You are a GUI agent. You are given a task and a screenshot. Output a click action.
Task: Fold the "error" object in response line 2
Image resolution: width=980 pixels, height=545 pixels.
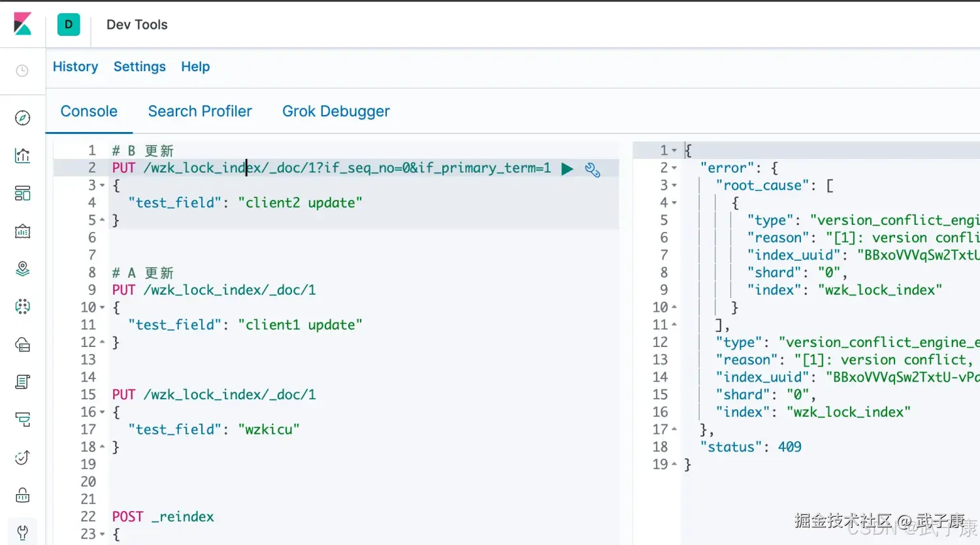click(x=674, y=169)
